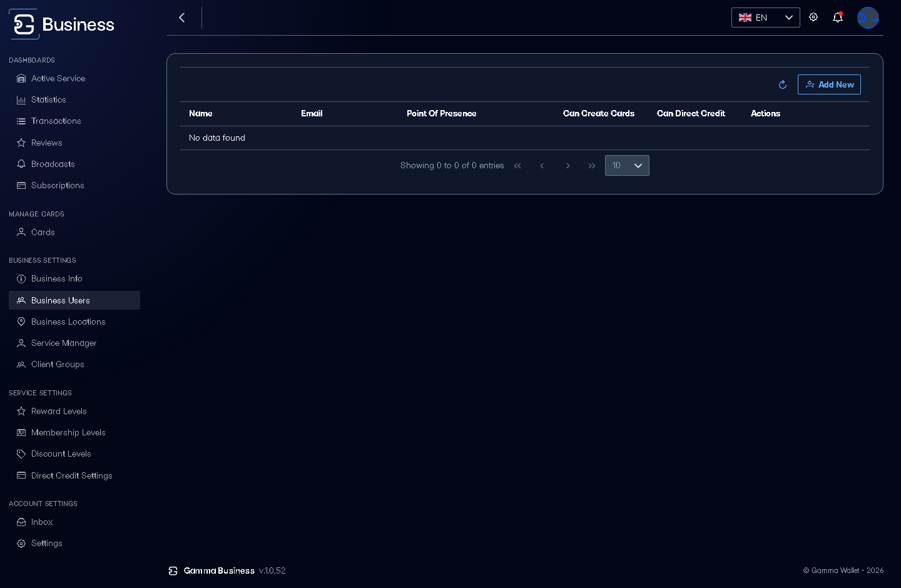This screenshot has width=901, height=588.
Task: Open Transactions in the sidebar
Action: [x=74, y=121]
